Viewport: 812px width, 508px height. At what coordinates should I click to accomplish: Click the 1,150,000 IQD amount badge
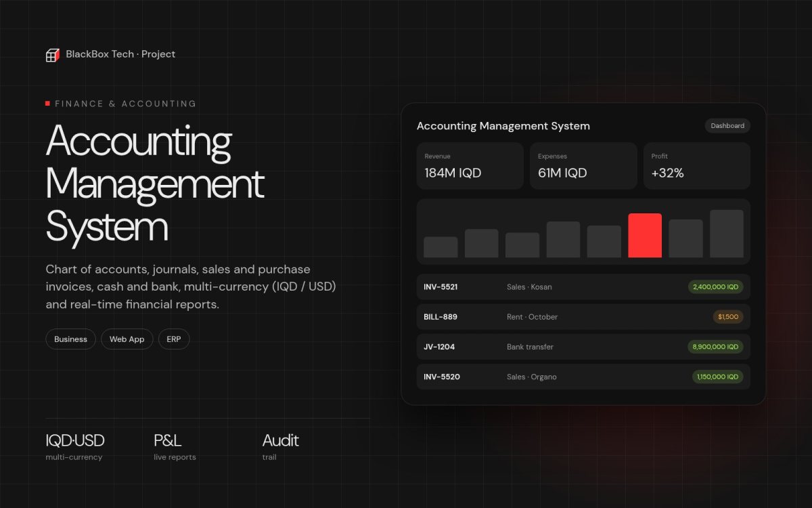coord(718,377)
